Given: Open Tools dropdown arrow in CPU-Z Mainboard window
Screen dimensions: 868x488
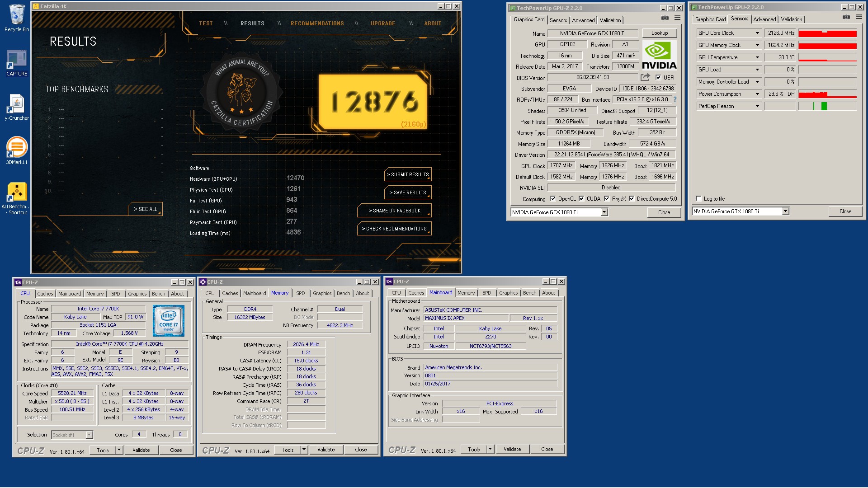Looking at the screenshot, I should (x=490, y=449).
